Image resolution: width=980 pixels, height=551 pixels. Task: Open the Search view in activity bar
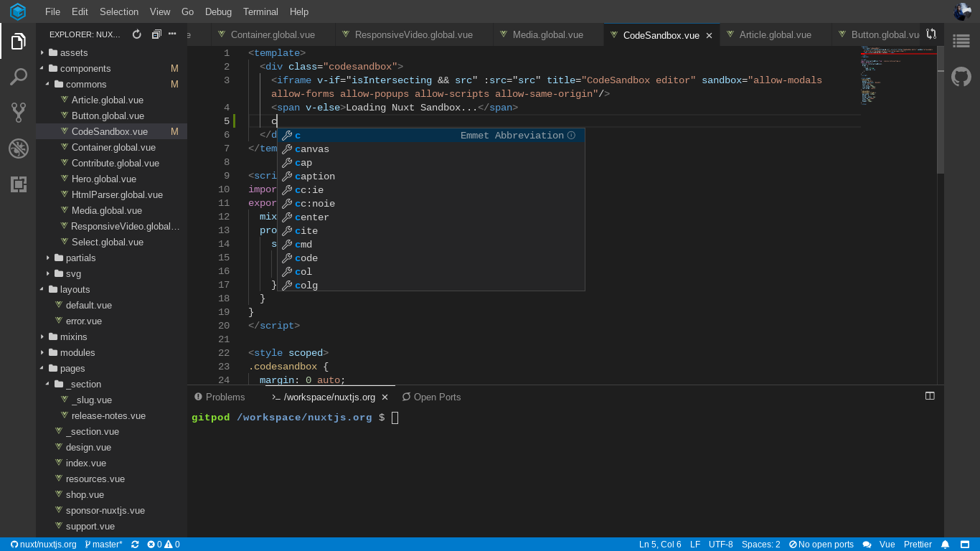18,77
